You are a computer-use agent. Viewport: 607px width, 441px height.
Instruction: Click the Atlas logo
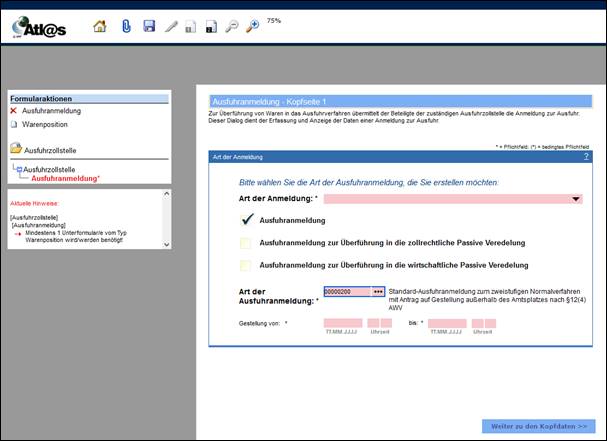click(39, 27)
